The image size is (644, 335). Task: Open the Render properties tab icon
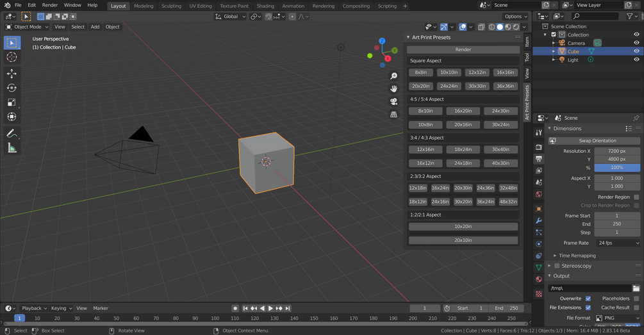click(539, 147)
